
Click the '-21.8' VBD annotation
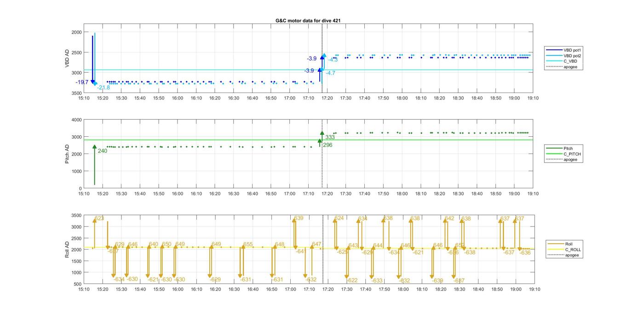(103, 88)
